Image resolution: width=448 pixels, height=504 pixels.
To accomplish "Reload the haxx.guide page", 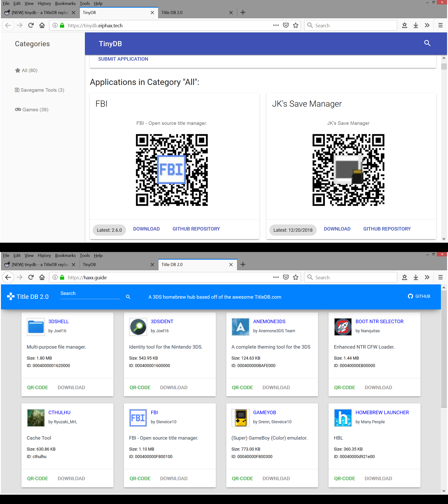I will [31, 277].
